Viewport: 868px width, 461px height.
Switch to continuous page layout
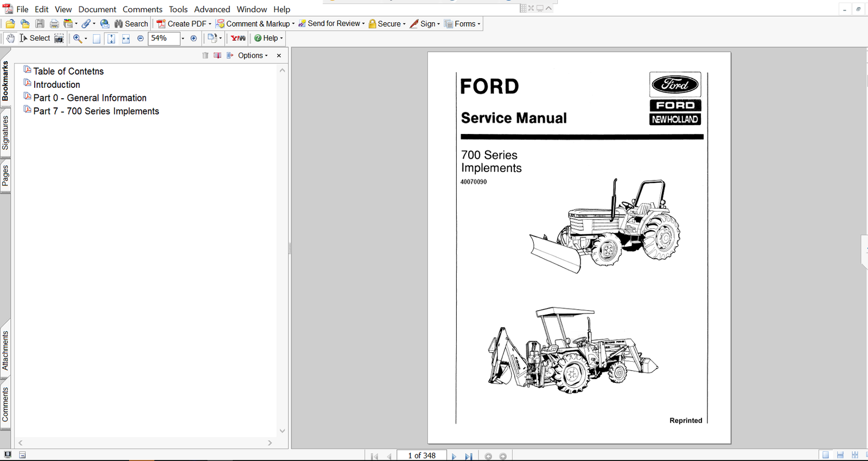[x=840, y=456]
